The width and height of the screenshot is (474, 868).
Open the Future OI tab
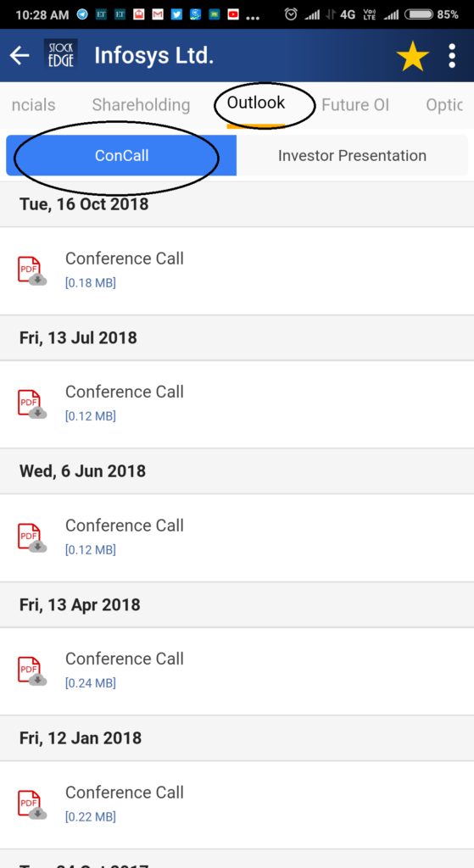point(355,104)
